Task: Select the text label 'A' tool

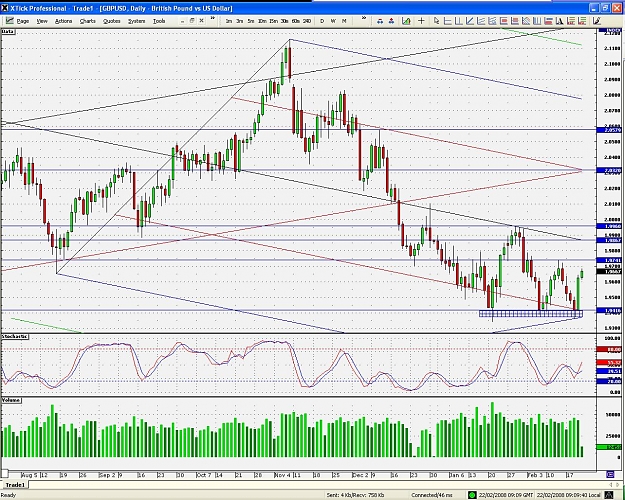Action: point(560,21)
